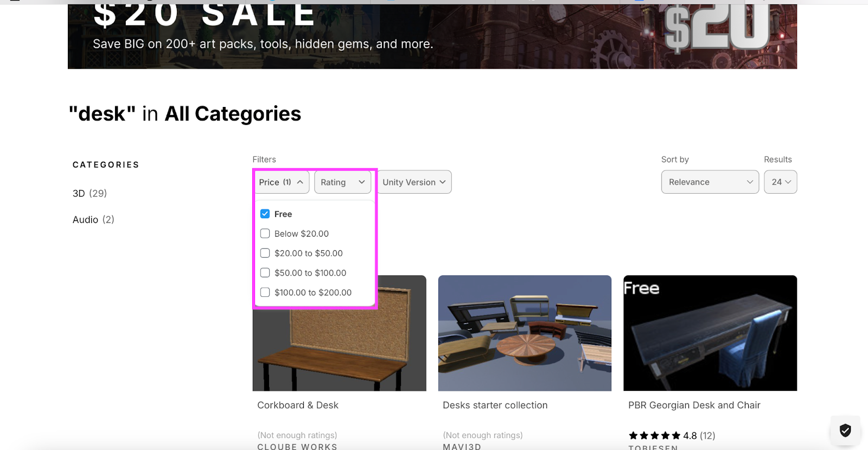The width and height of the screenshot is (868, 450).
Task: Click the Corkboard & Desk title
Action: point(298,405)
